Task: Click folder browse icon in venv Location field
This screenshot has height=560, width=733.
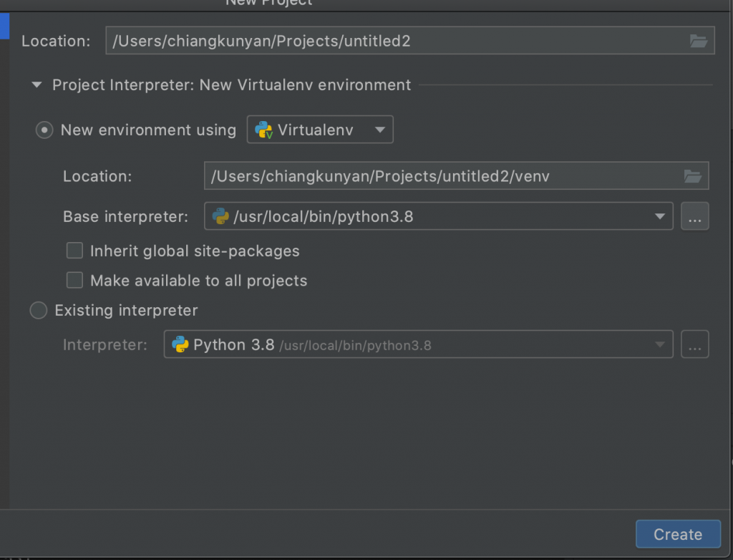Action: (x=692, y=176)
